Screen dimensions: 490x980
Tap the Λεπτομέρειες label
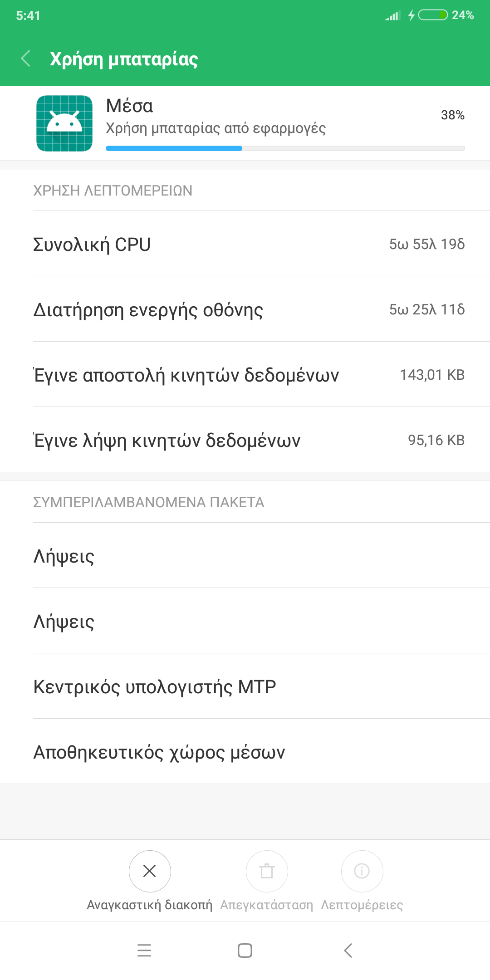click(362, 905)
